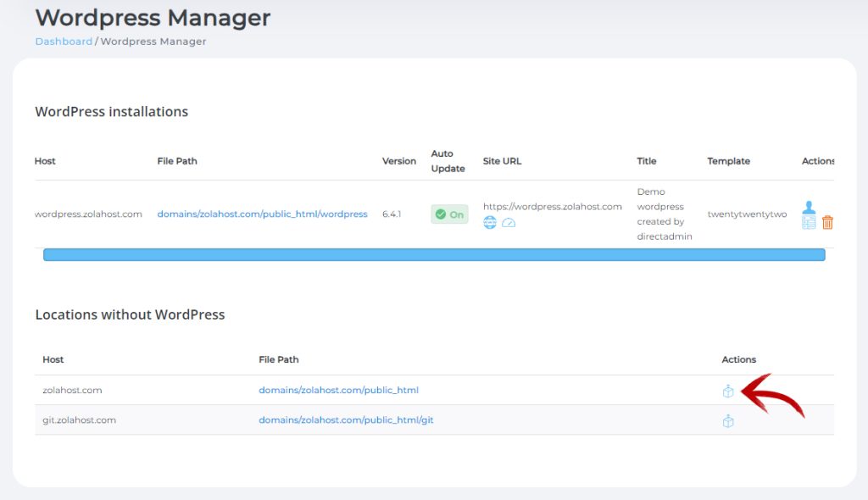
Task: Click the version number 6.4.1
Action: pos(399,214)
